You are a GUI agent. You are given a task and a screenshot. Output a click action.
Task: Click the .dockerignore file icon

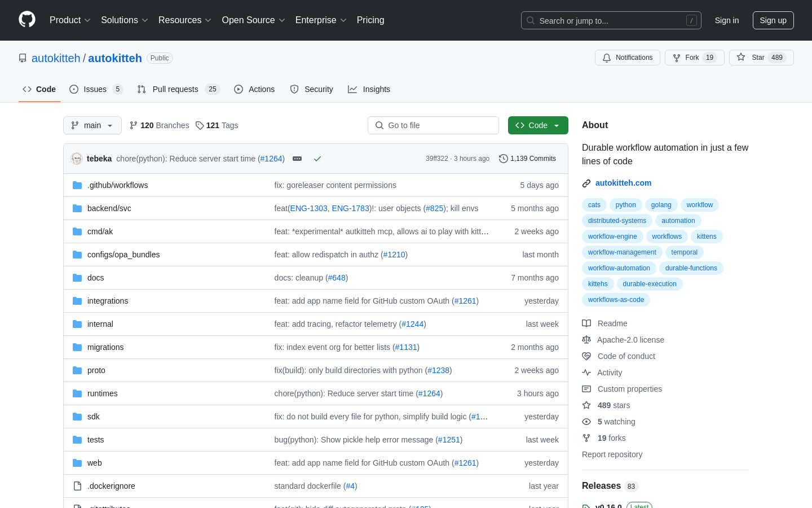[77, 486]
